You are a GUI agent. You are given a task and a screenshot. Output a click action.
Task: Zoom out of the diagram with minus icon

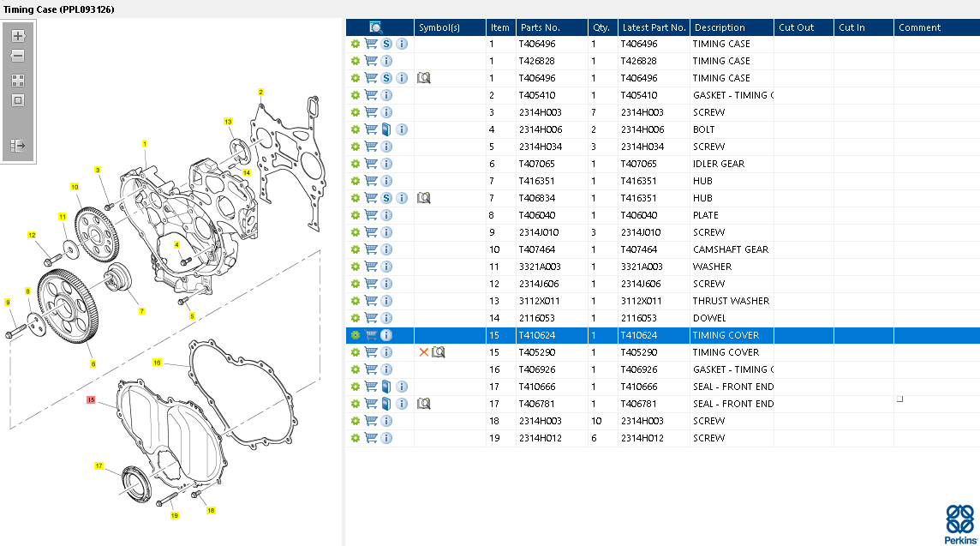18,57
